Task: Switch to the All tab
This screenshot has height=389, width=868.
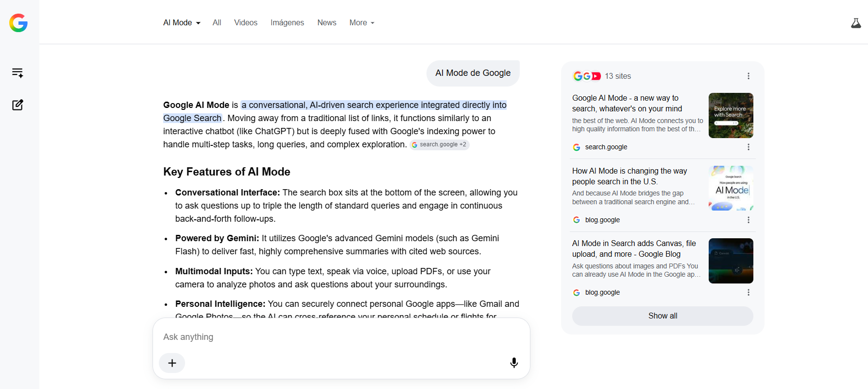Action: (217, 23)
